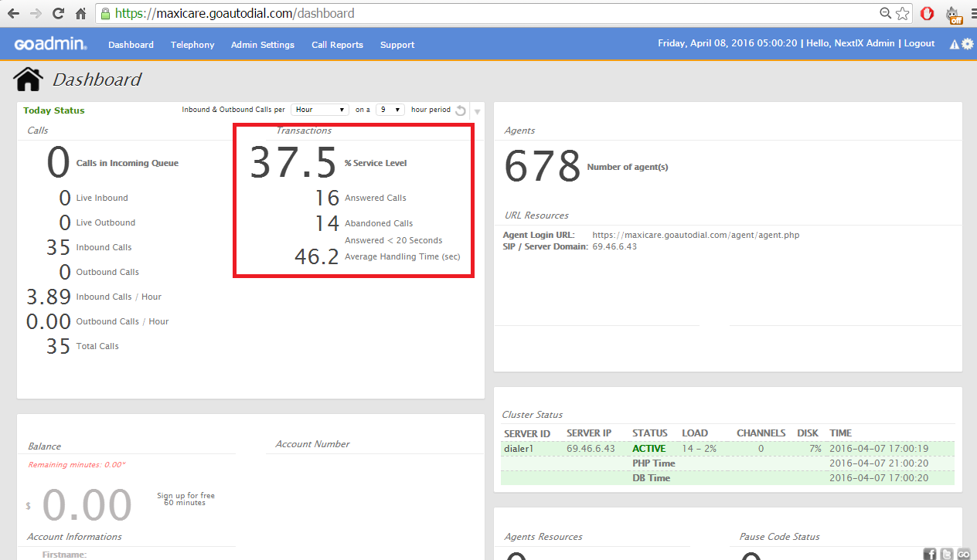Open the Hour period type dropdown

click(x=320, y=110)
